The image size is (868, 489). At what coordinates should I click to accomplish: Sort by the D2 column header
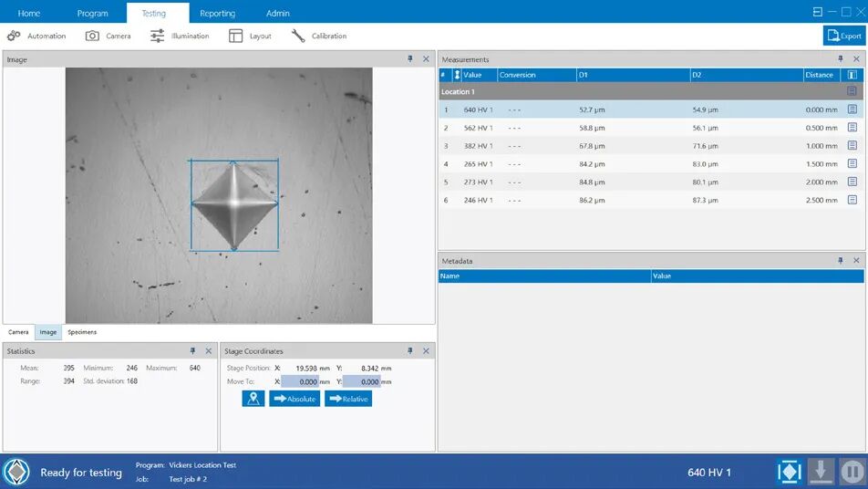point(746,75)
